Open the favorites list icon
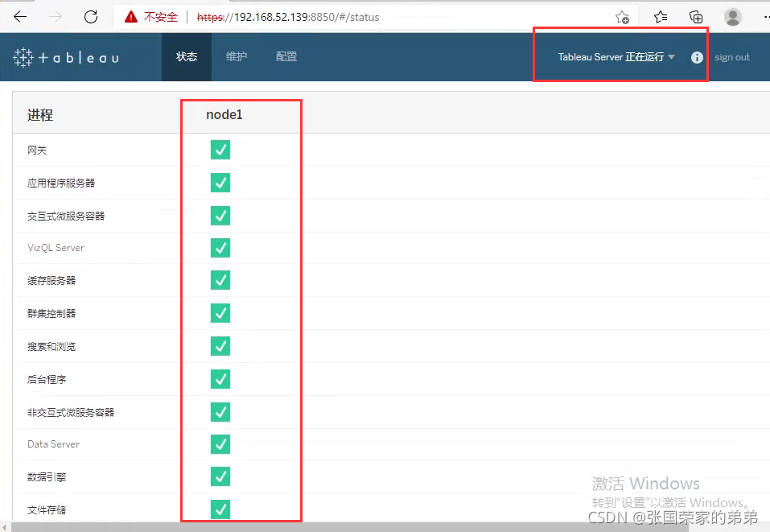The height and width of the screenshot is (532, 770). [661, 17]
